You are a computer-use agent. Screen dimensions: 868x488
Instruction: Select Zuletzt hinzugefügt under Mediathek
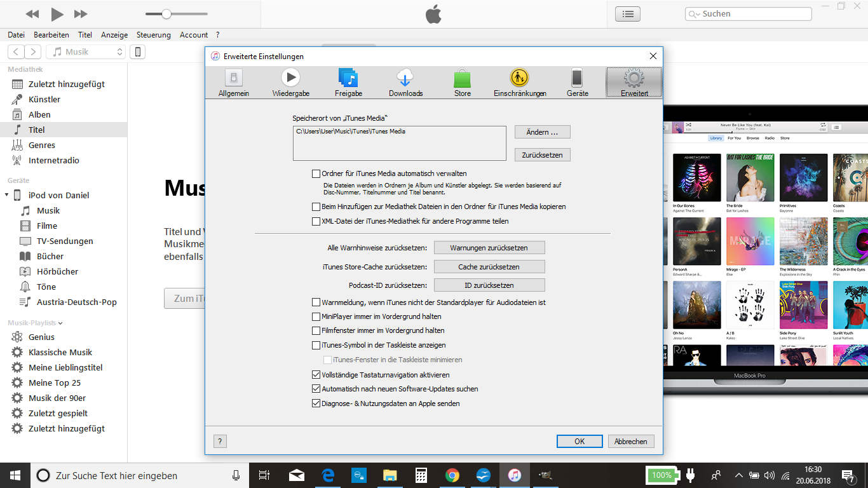pos(64,84)
